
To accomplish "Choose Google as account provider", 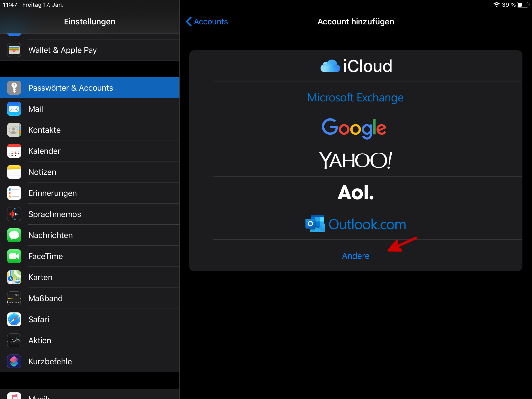I will click(x=355, y=129).
